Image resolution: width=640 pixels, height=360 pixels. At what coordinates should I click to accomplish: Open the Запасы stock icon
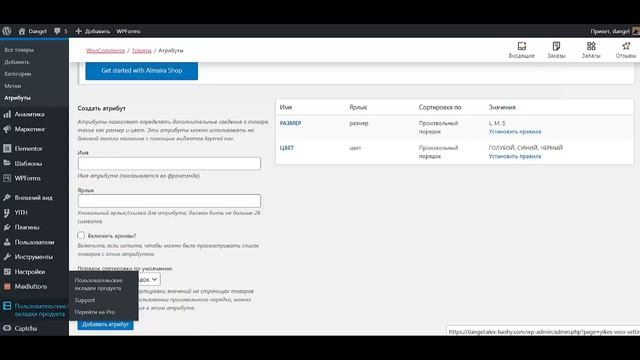click(591, 46)
